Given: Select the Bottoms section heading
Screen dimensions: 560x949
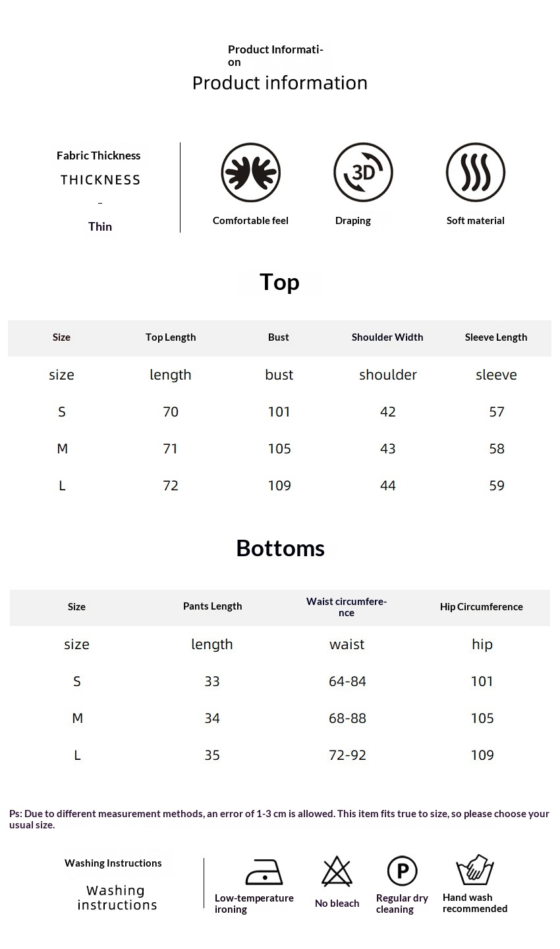Looking at the screenshot, I should click(x=280, y=548).
